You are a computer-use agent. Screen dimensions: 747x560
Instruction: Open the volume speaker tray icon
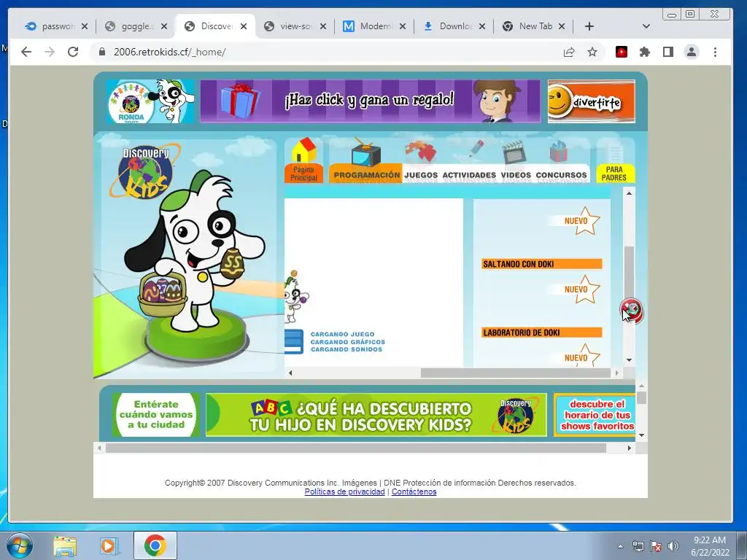[x=673, y=546]
